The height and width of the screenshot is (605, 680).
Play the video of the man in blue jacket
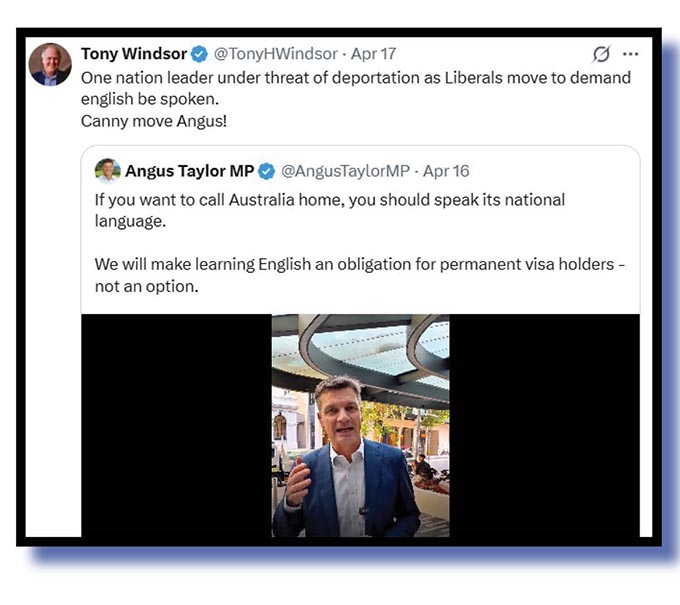(360, 426)
